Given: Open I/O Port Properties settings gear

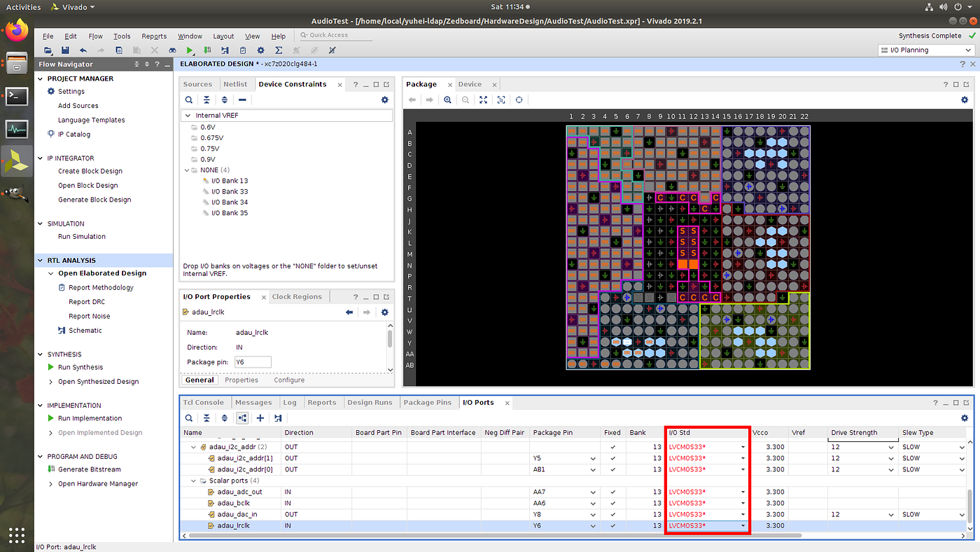Looking at the screenshot, I should pos(384,312).
